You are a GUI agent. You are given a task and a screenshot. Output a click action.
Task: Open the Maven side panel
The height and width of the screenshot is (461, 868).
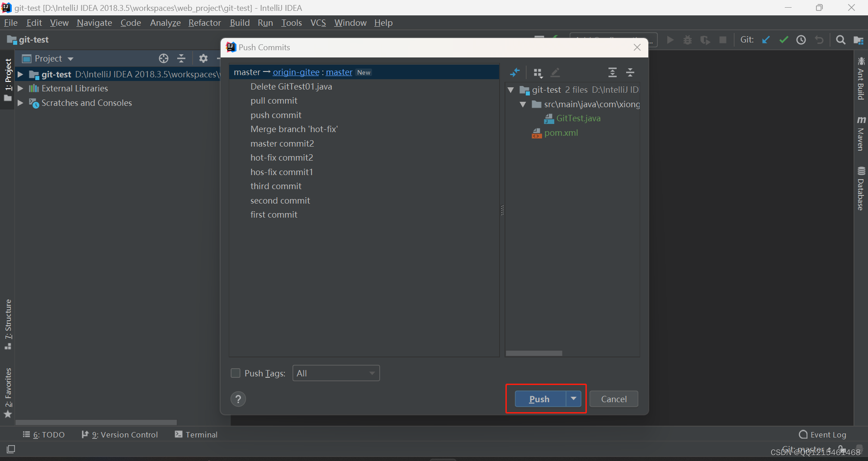pyautogui.click(x=861, y=133)
